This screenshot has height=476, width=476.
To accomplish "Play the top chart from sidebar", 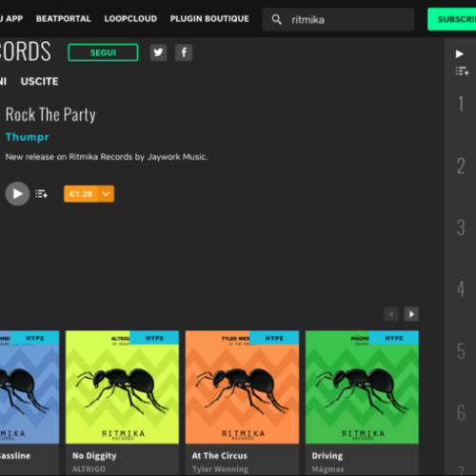I will [x=460, y=54].
